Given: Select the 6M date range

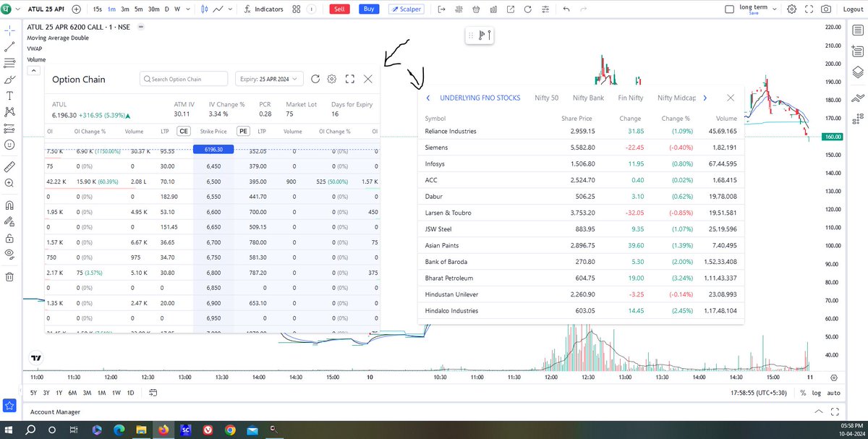Looking at the screenshot, I should 72,393.
